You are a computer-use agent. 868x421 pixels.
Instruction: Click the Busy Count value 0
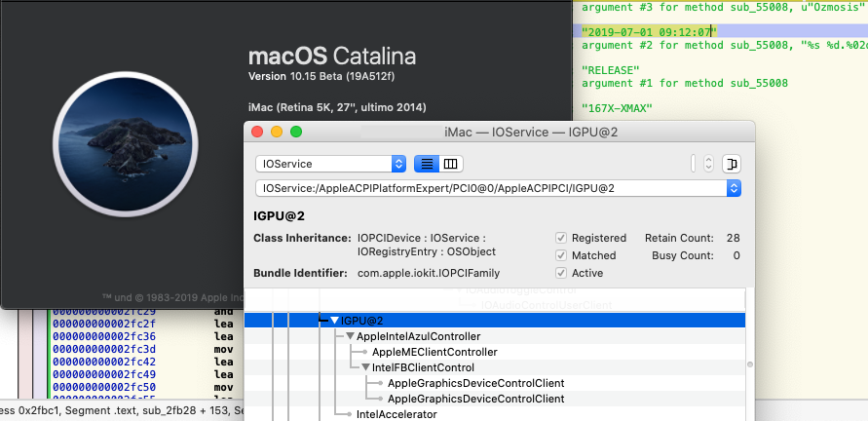736,255
